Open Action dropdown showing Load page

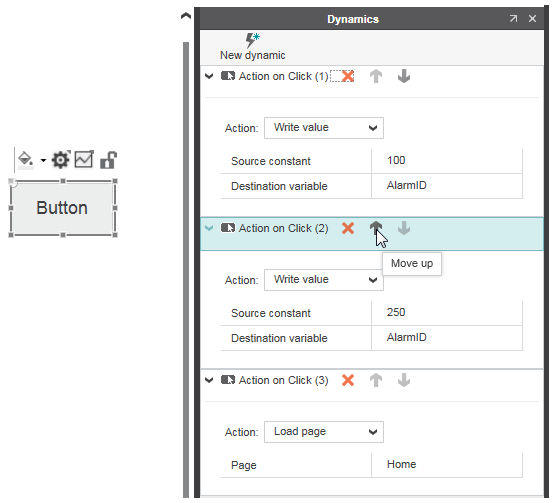point(324,432)
